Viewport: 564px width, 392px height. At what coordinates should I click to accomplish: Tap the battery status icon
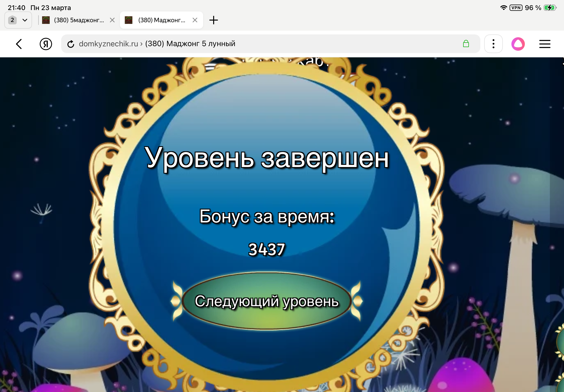click(x=550, y=8)
